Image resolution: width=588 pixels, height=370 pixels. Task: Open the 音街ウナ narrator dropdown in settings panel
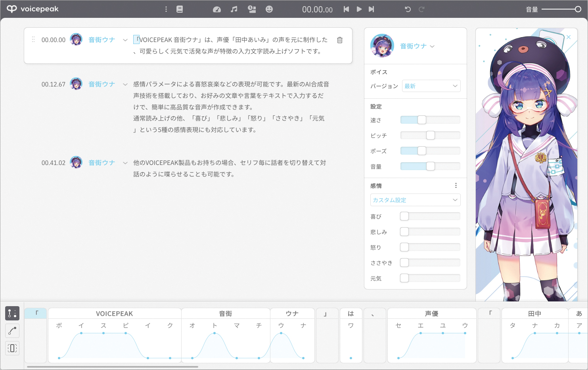click(x=417, y=46)
